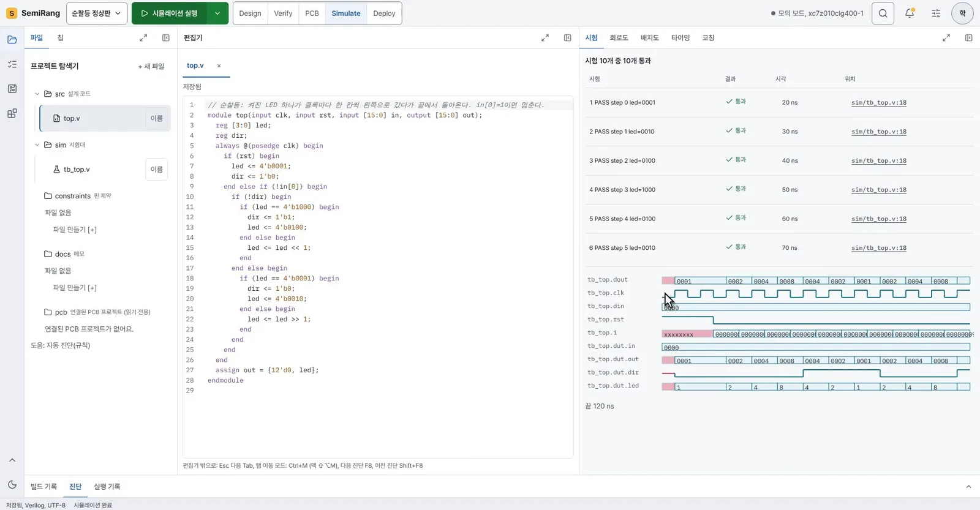Open the user profile avatar
The height and width of the screenshot is (510, 980).
point(962,13)
